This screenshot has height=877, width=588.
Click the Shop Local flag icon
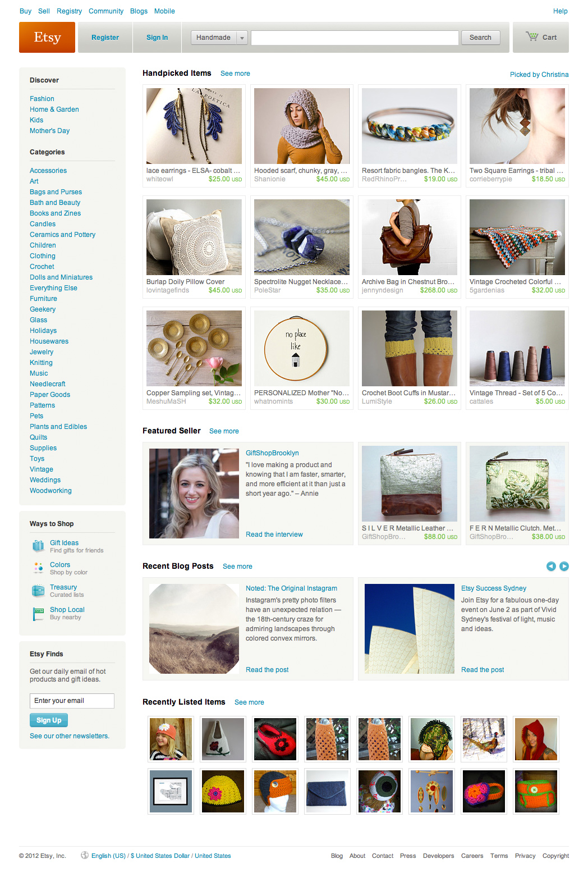coord(38,614)
